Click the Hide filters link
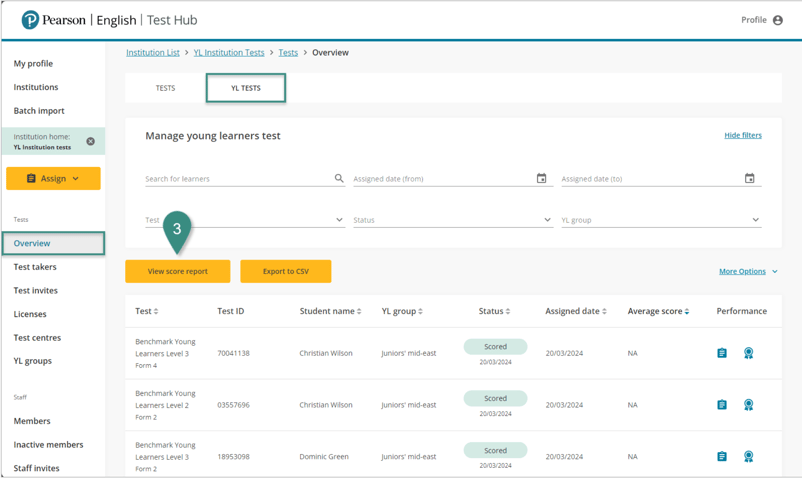 click(742, 135)
